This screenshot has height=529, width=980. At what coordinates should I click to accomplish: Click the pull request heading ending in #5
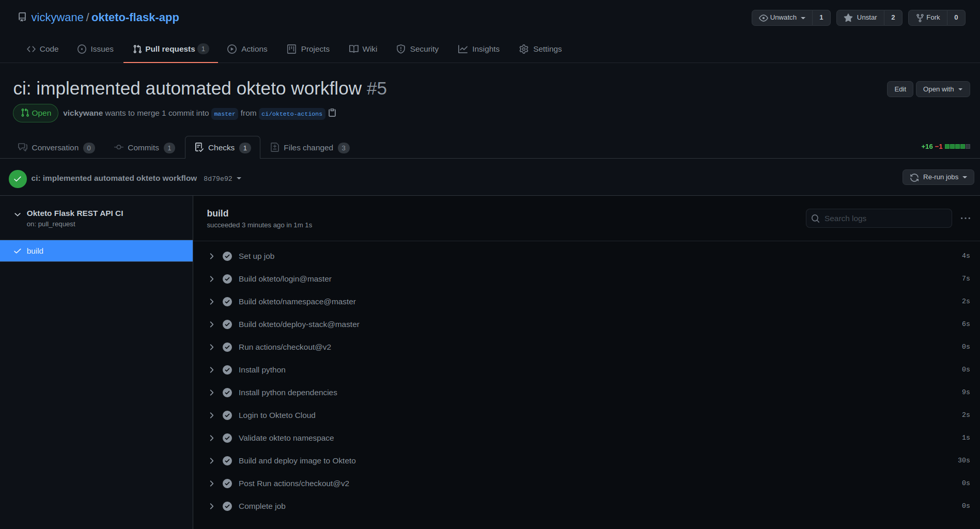tap(200, 88)
